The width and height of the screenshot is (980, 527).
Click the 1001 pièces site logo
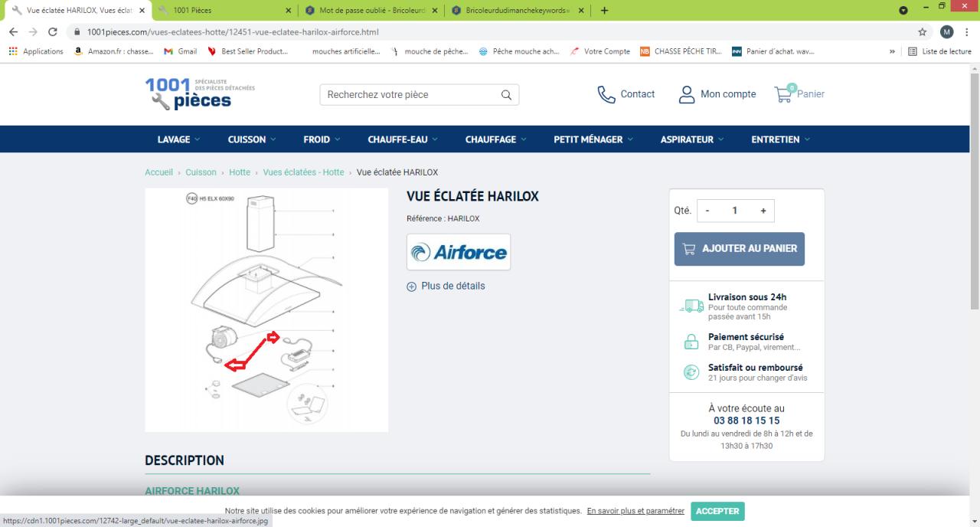199,93
